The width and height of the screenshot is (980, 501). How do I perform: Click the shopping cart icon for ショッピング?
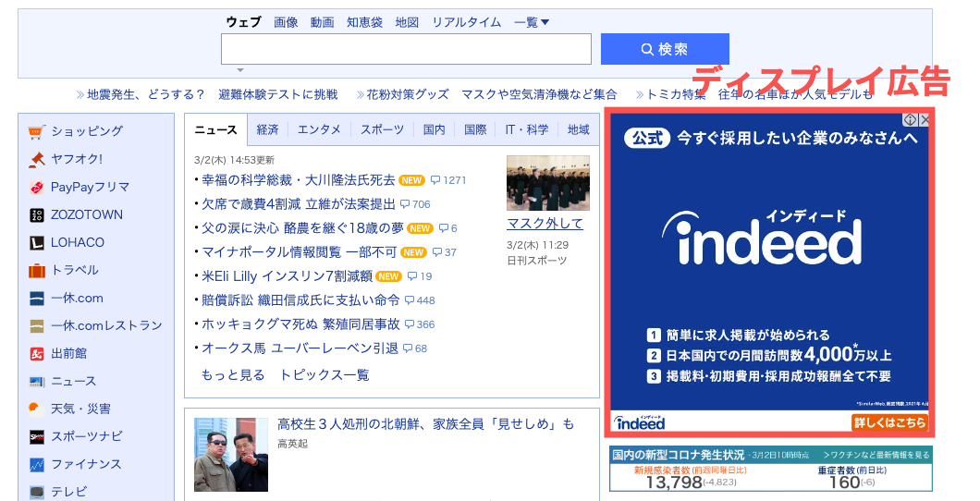pos(37,132)
